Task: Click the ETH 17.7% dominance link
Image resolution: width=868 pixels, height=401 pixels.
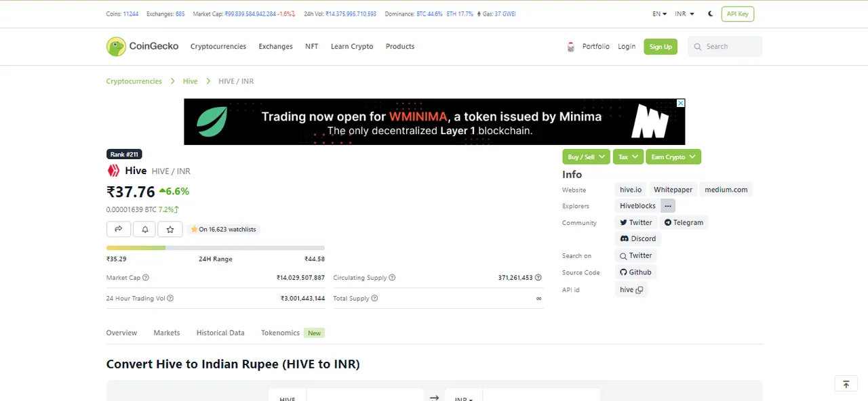Action: [x=460, y=14]
